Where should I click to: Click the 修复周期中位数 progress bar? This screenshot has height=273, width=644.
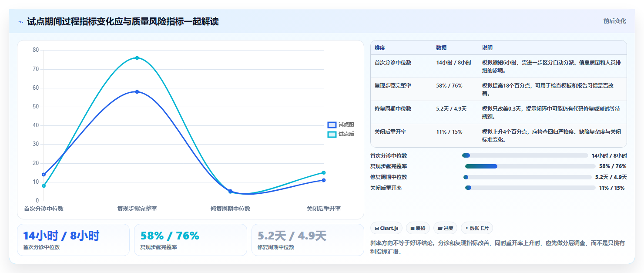[x=527, y=177]
